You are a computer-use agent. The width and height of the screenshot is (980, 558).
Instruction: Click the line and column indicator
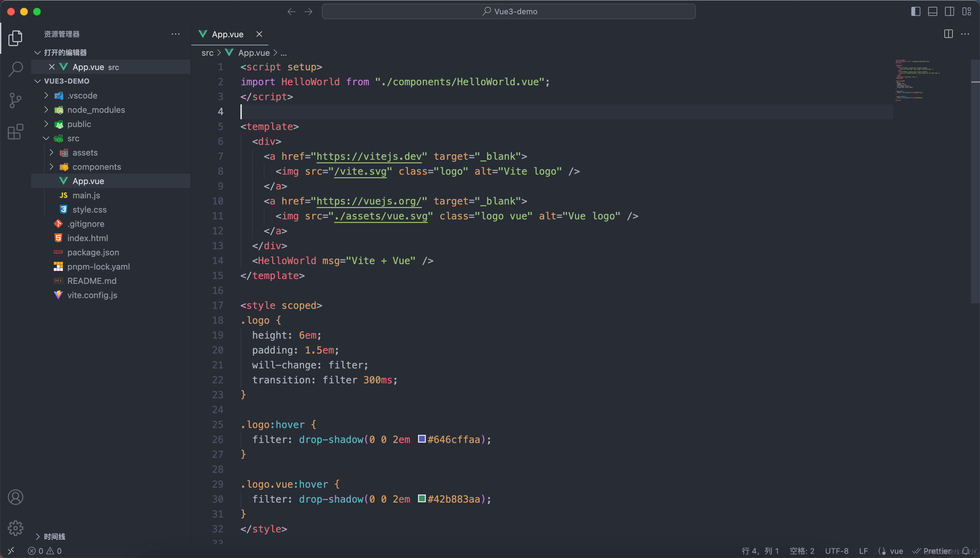[760, 551]
